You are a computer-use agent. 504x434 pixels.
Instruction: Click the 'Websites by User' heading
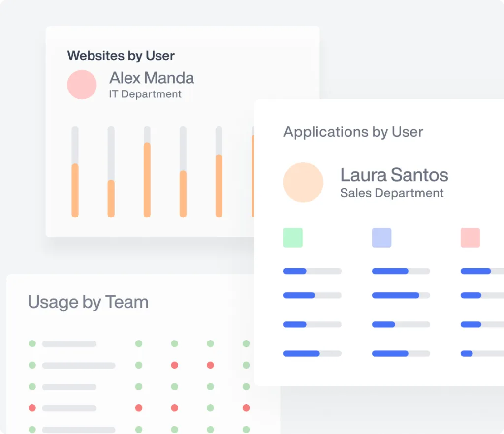tap(121, 56)
